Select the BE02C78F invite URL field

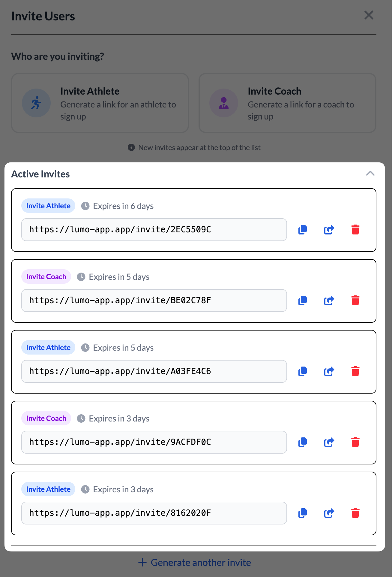click(x=154, y=300)
